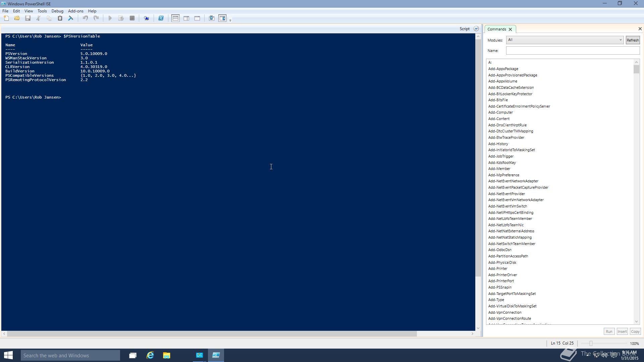Undo last action in toolbar
The image size is (644, 362).
[85, 18]
